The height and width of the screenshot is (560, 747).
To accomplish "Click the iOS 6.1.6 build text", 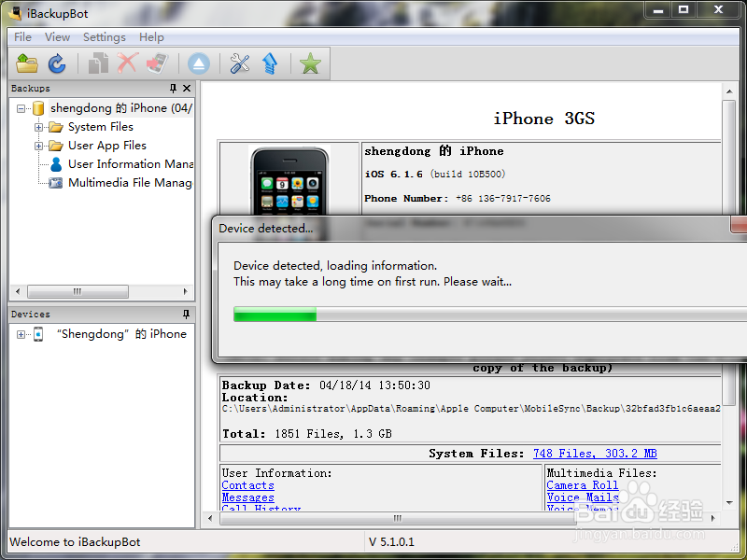I will pos(435,175).
